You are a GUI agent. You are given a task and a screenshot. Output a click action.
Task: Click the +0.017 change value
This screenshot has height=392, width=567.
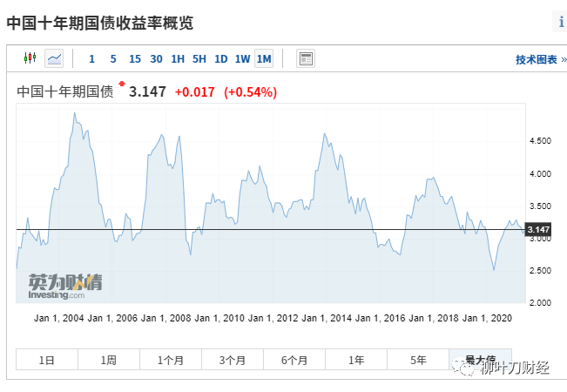[194, 92]
